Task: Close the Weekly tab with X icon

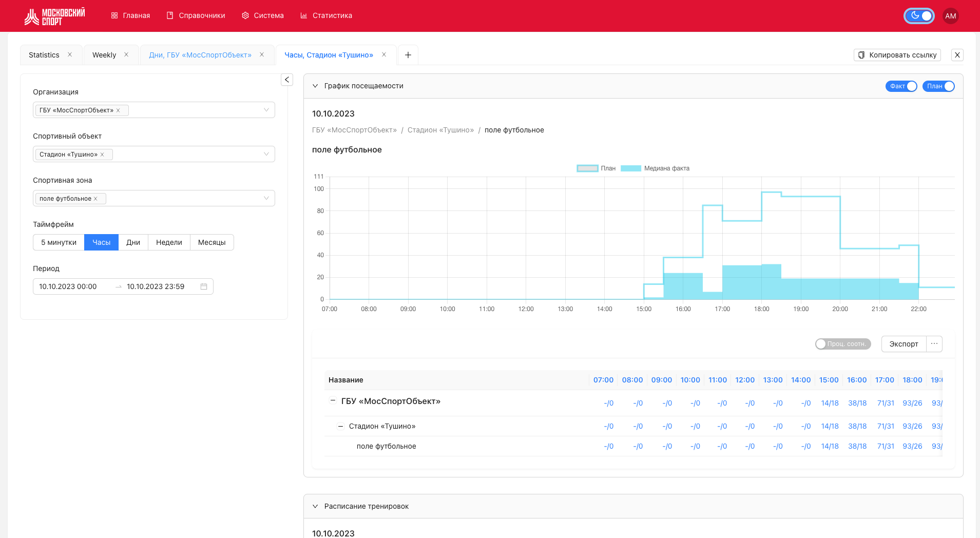Action: tap(126, 55)
